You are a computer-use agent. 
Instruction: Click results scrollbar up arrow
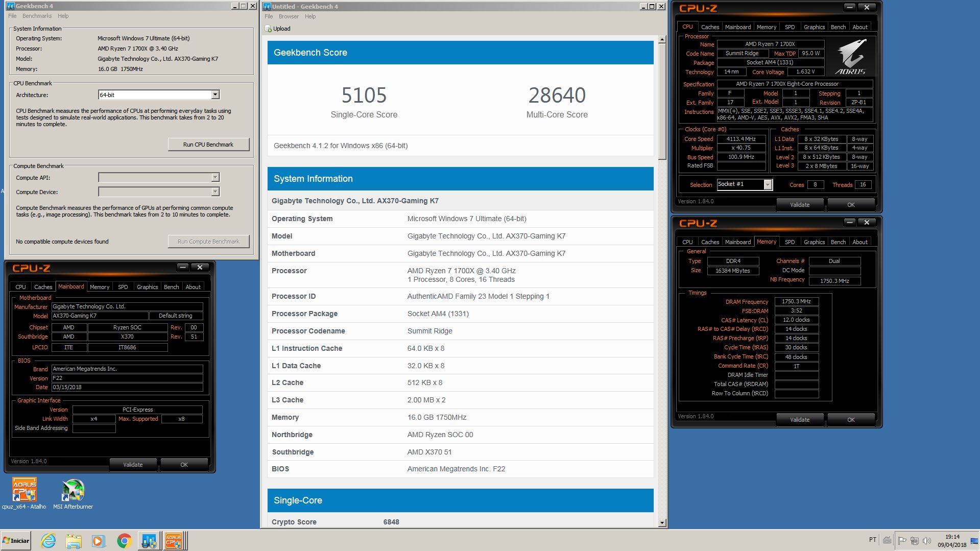(x=662, y=39)
